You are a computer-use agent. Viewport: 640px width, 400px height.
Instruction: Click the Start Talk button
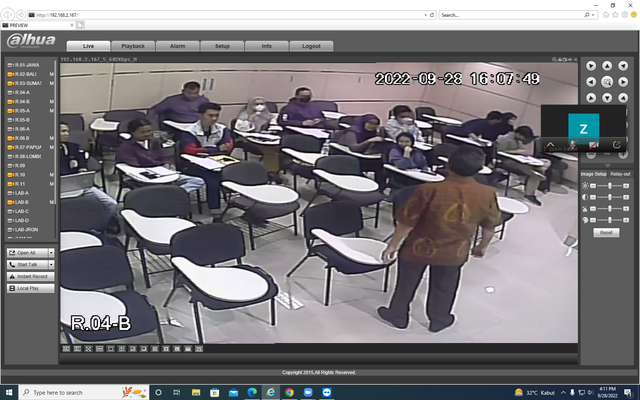tap(27, 264)
